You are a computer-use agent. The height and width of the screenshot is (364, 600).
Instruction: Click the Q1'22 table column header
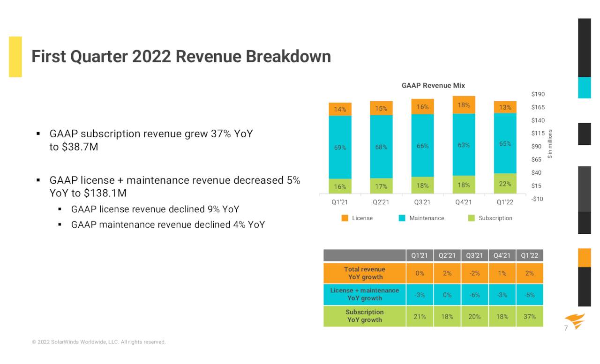click(x=529, y=255)
